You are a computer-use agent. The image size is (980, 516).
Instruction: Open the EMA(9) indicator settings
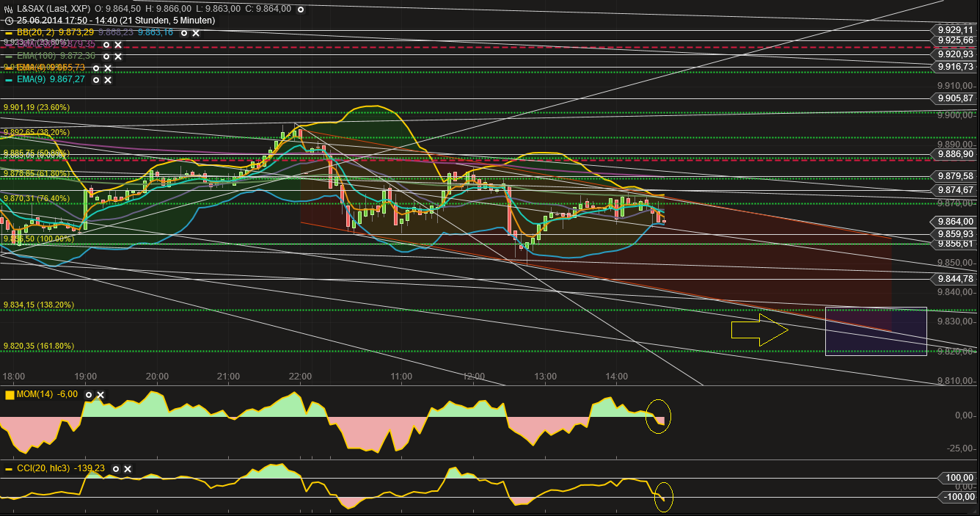95,79
